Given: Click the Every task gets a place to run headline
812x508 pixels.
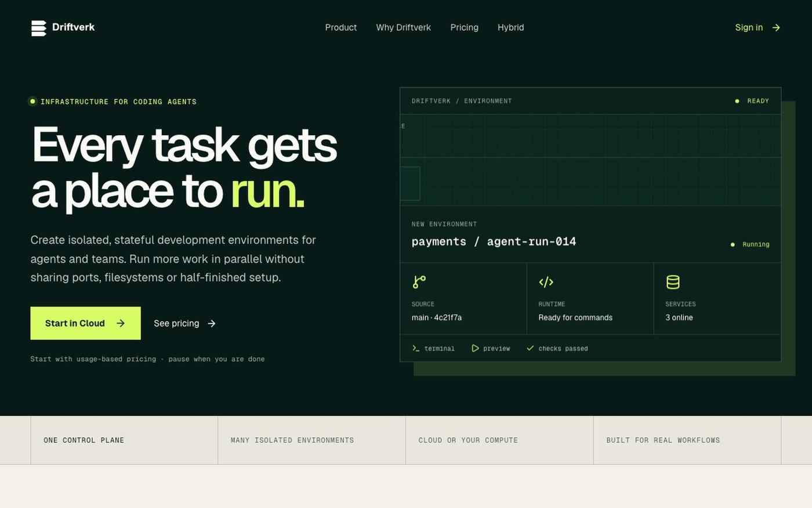Looking at the screenshot, I should (x=184, y=167).
